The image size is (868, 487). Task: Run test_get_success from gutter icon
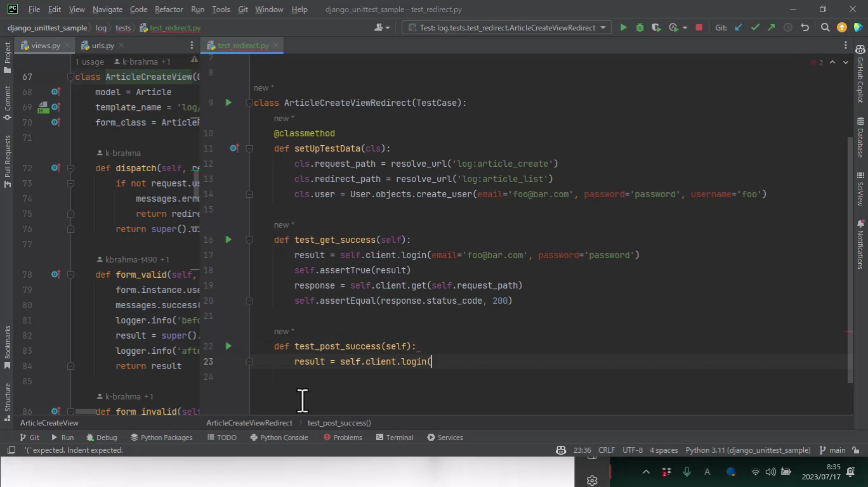point(228,240)
